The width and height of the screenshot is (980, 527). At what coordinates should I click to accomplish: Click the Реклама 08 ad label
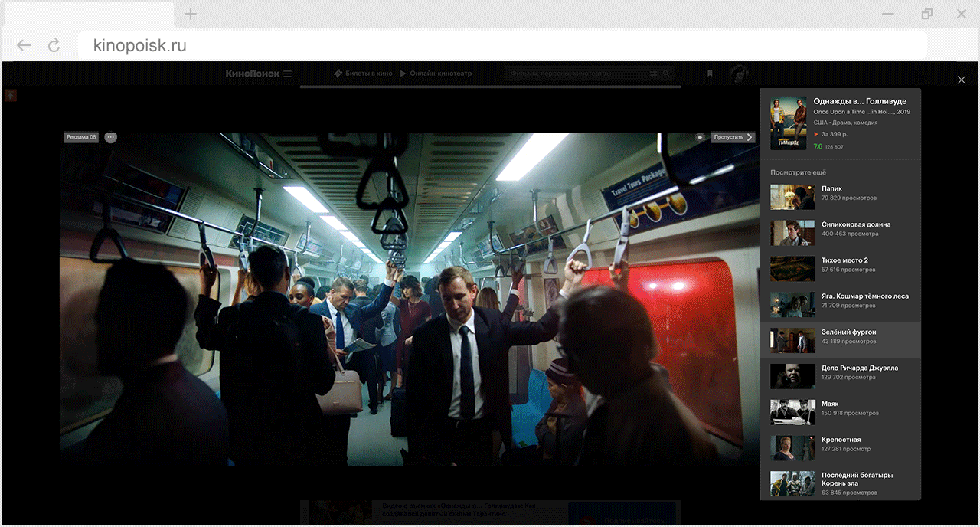pyautogui.click(x=81, y=137)
